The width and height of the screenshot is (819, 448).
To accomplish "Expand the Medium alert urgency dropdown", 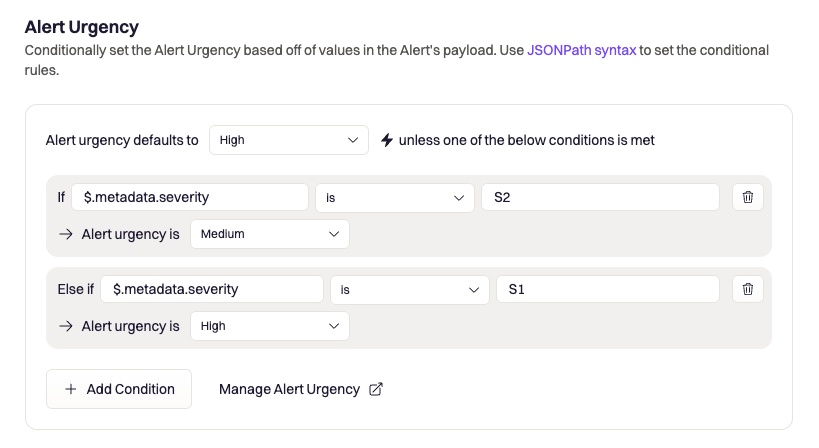I will 270,234.
